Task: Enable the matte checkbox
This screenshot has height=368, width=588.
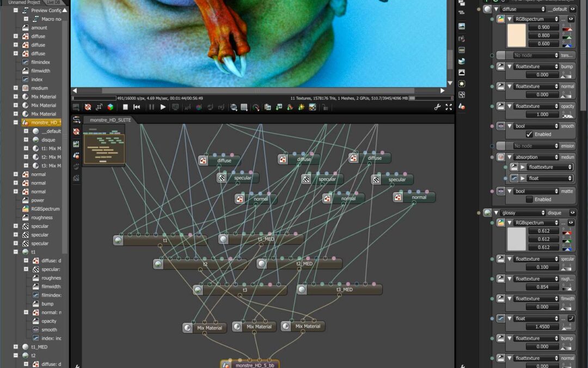Action: 529,200
